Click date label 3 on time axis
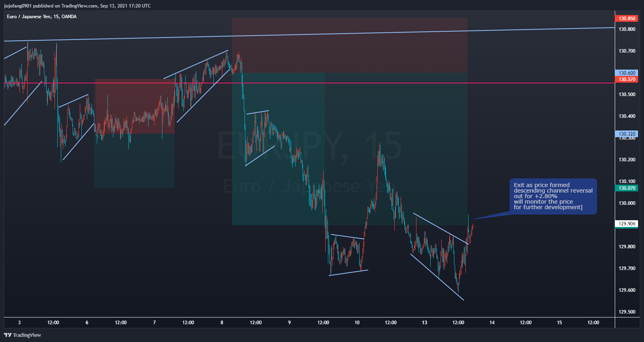 coord(19,323)
